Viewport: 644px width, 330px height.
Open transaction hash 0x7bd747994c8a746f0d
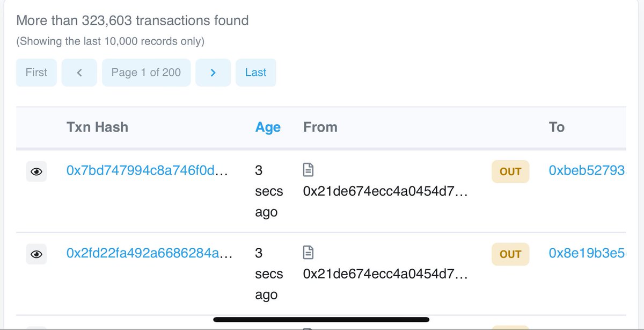point(148,171)
